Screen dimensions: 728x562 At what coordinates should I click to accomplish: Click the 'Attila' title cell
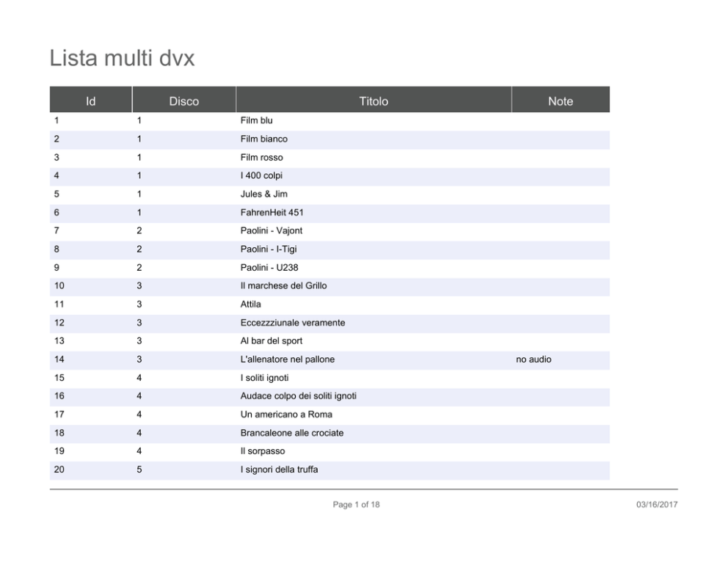251,304
